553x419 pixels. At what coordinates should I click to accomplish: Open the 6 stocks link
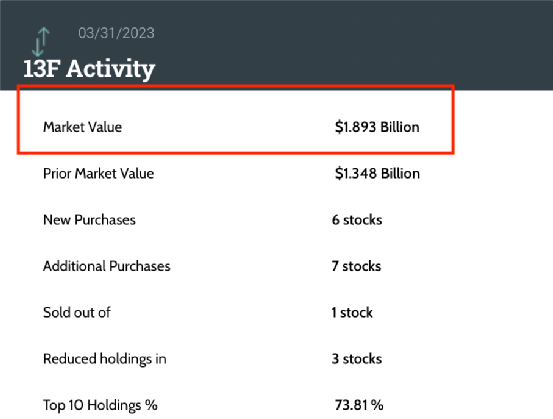(x=357, y=220)
